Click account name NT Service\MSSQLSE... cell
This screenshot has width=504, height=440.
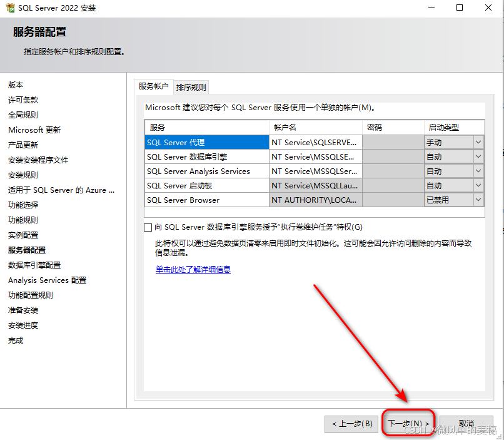[316, 156]
